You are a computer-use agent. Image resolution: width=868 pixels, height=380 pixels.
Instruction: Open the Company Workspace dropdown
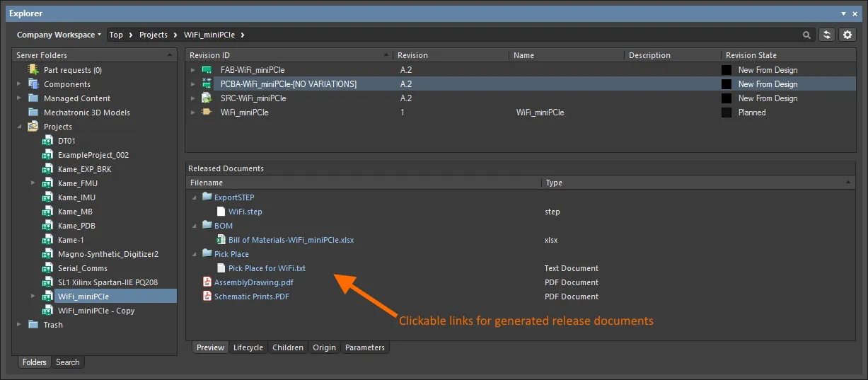[x=59, y=35]
